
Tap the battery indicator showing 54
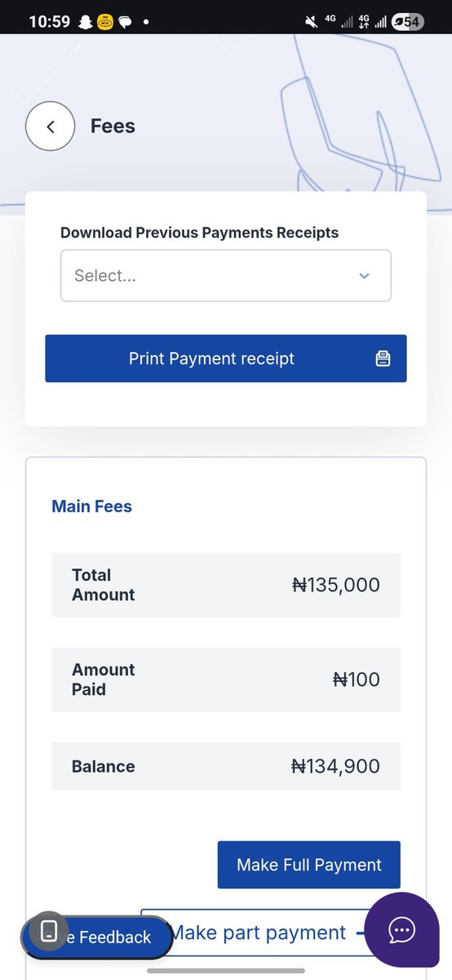tap(408, 22)
